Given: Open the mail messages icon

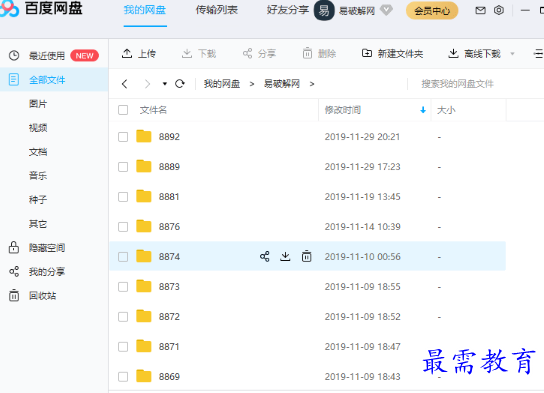Looking at the screenshot, I should click(480, 10).
